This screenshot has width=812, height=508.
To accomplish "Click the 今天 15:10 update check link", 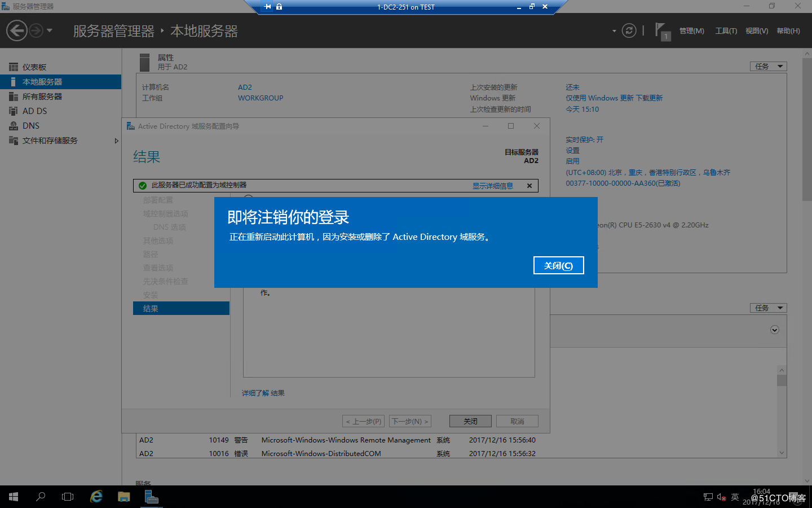I will click(x=582, y=110).
